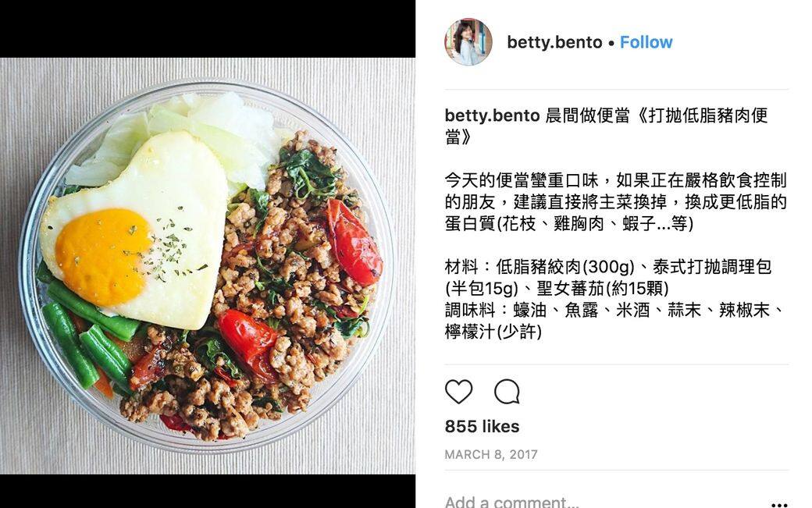Click the 調味料 seasoning line in caption
Viewport: 812px width, 508px height.
click(616, 321)
